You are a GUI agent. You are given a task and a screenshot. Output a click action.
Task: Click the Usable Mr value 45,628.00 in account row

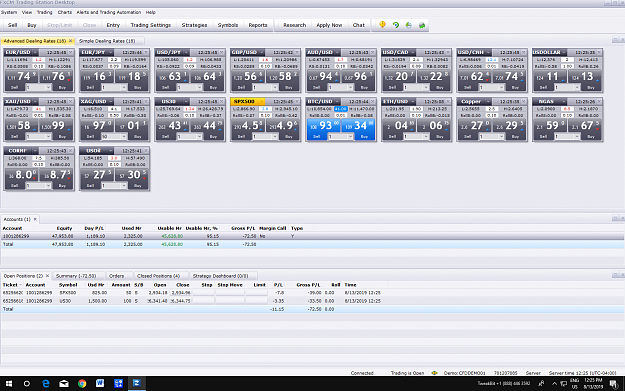coord(172,236)
